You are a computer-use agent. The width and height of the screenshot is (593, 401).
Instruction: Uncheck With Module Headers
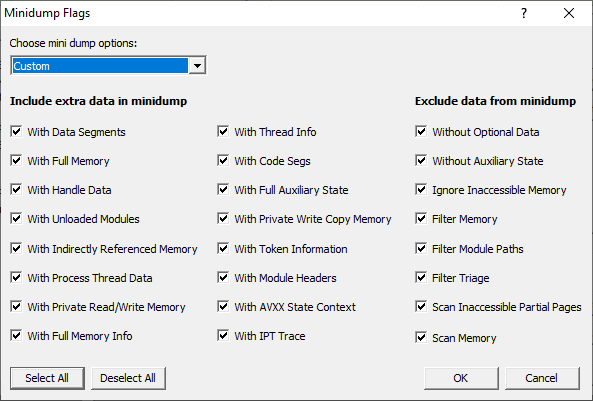[x=223, y=278]
